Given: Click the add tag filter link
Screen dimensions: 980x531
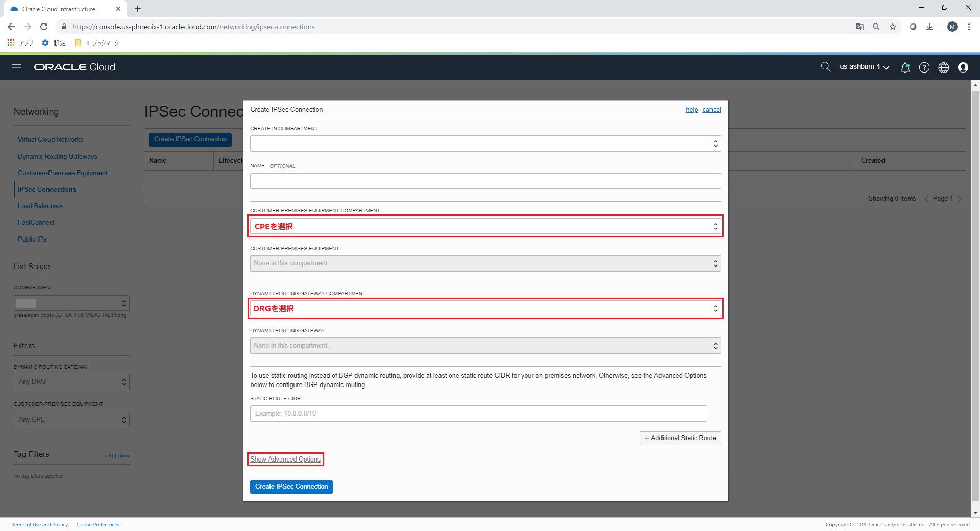Looking at the screenshot, I should pos(109,456).
